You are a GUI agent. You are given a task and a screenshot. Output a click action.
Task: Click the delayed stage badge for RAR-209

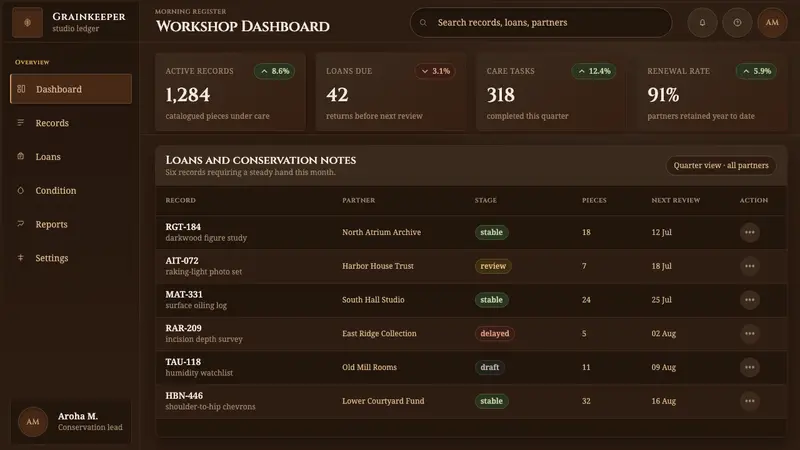[x=494, y=334]
